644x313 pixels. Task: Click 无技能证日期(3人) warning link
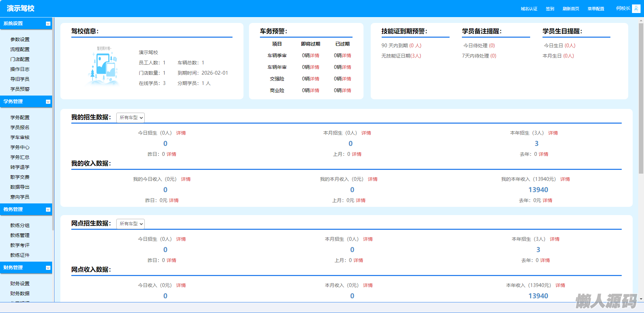[x=401, y=56]
